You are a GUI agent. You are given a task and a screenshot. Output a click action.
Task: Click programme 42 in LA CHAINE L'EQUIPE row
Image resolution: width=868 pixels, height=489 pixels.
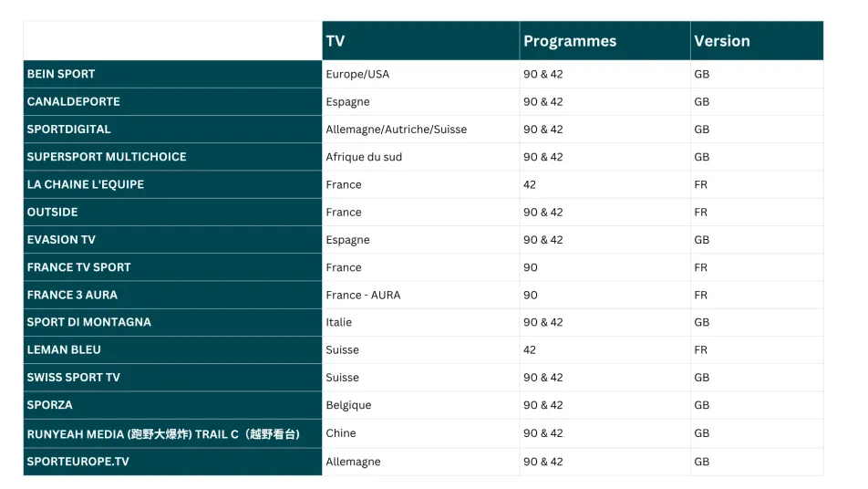point(529,185)
